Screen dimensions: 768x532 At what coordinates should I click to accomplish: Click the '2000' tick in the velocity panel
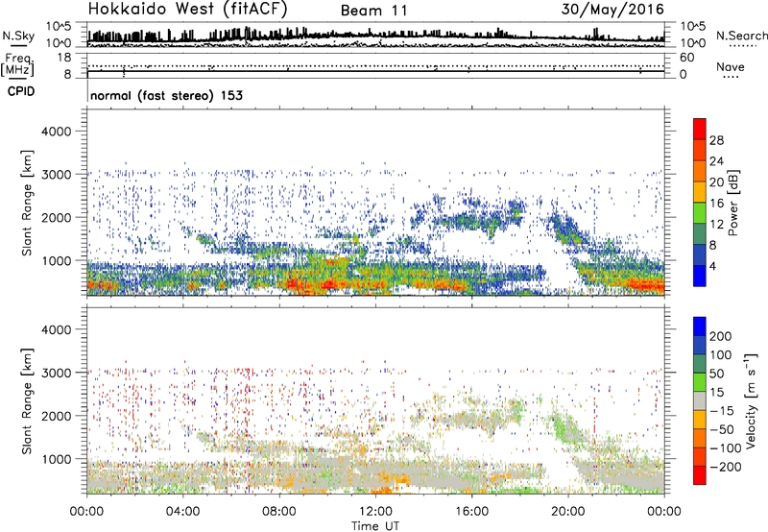(x=57, y=416)
